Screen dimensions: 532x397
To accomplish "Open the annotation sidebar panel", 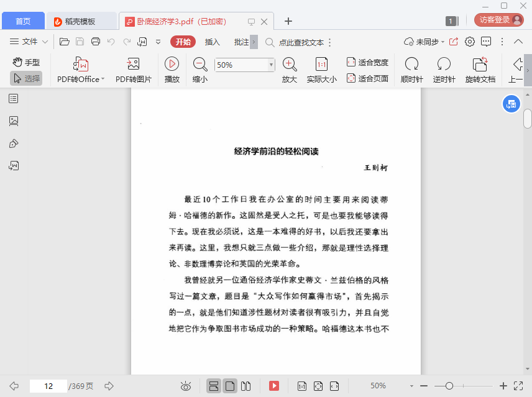I will pyautogui.click(x=14, y=144).
